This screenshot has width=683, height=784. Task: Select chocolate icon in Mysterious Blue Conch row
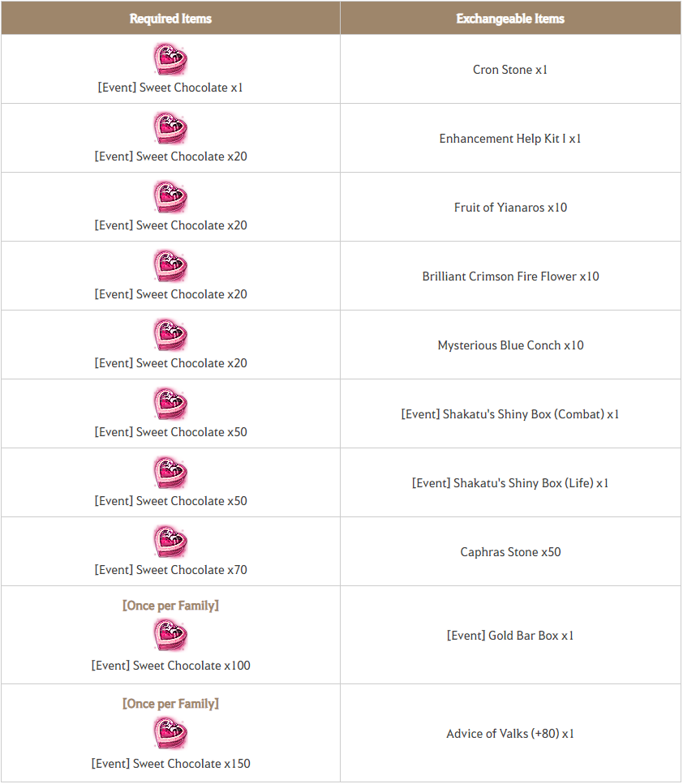170,335
